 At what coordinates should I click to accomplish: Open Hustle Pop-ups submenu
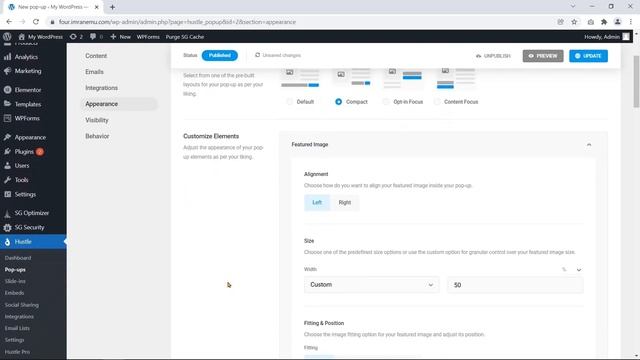[15, 270]
